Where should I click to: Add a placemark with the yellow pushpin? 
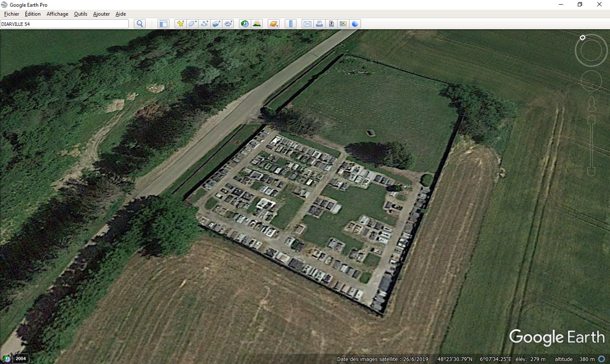pyautogui.click(x=180, y=24)
